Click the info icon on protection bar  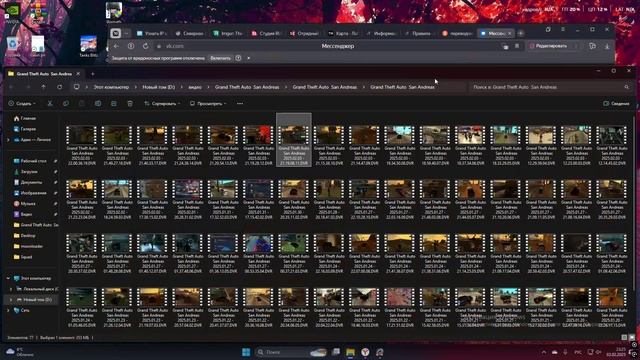click(x=238, y=58)
